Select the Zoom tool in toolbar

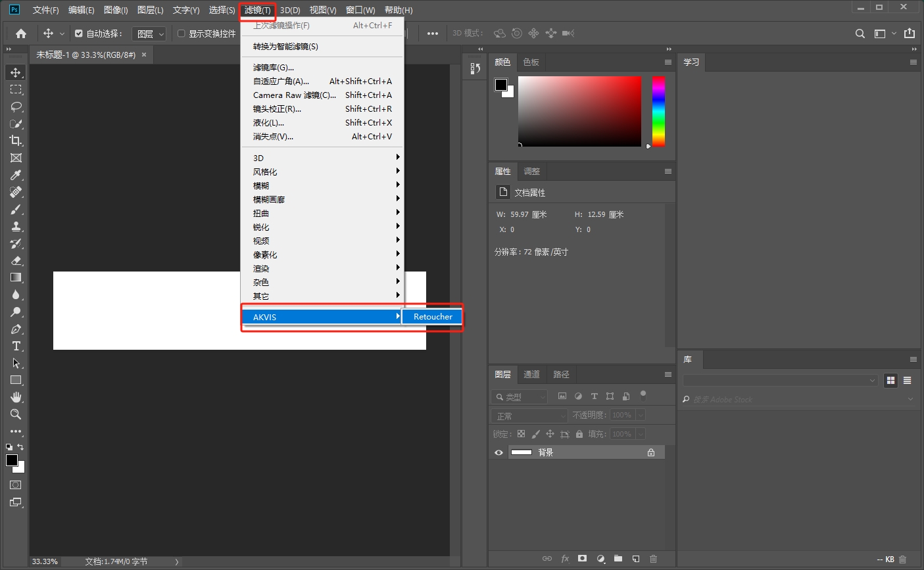click(16, 414)
